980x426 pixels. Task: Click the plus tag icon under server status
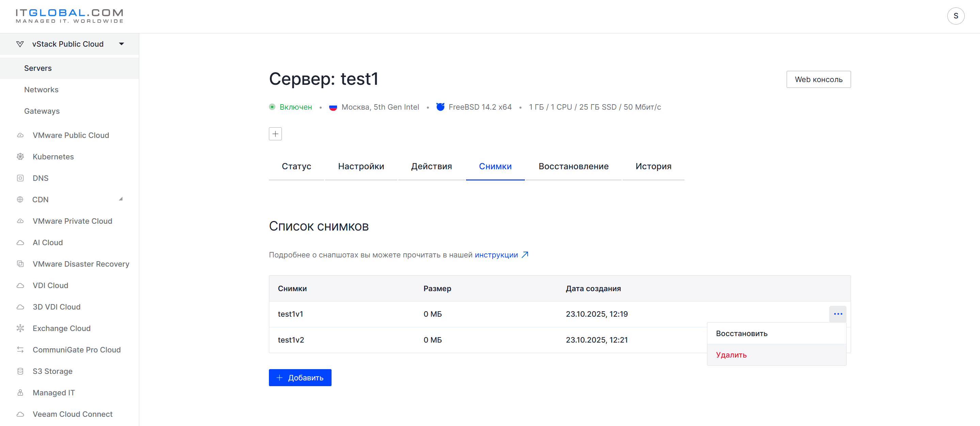point(275,133)
